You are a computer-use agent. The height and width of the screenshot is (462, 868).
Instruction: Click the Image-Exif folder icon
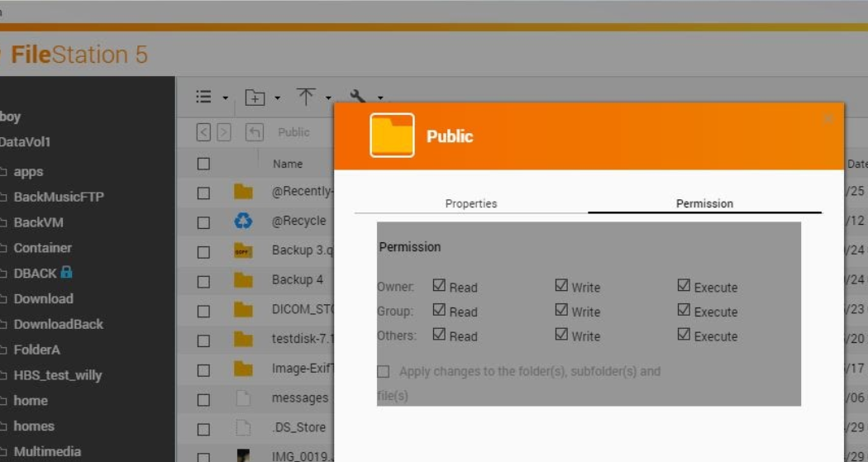click(243, 369)
